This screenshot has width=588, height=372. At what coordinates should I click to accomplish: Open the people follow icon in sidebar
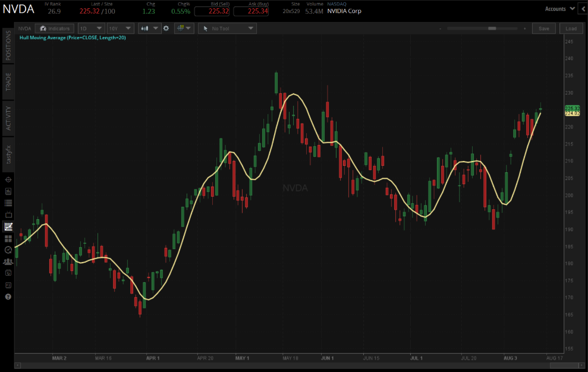click(x=8, y=261)
